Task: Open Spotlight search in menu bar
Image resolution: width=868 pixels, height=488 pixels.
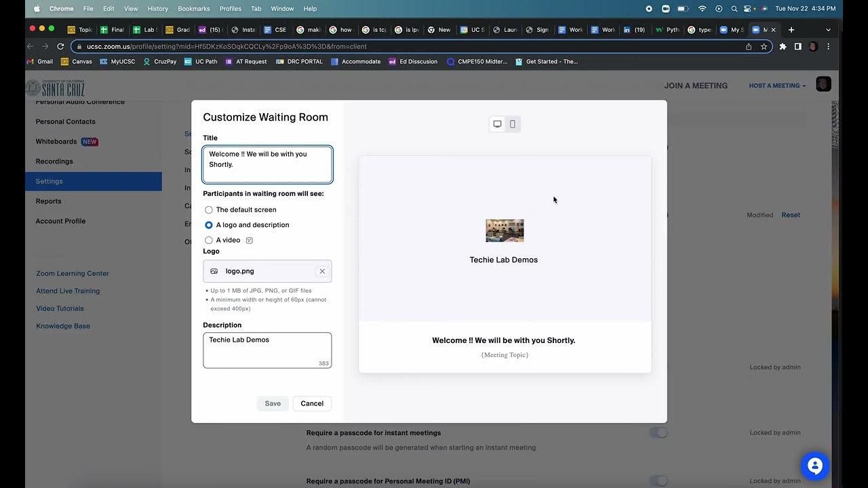Action: [x=734, y=9]
